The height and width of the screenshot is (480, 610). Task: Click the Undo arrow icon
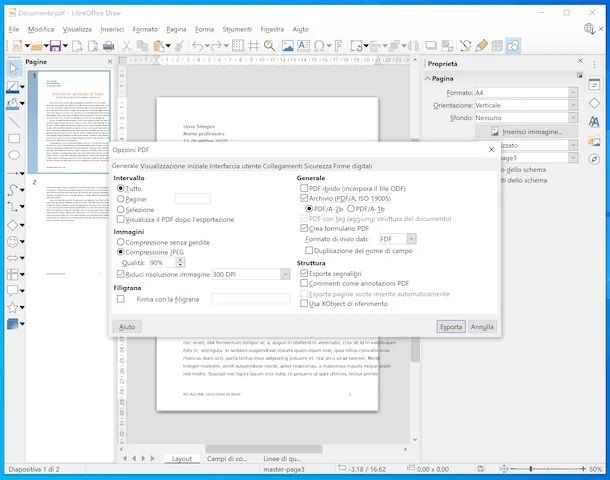pos(198,46)
